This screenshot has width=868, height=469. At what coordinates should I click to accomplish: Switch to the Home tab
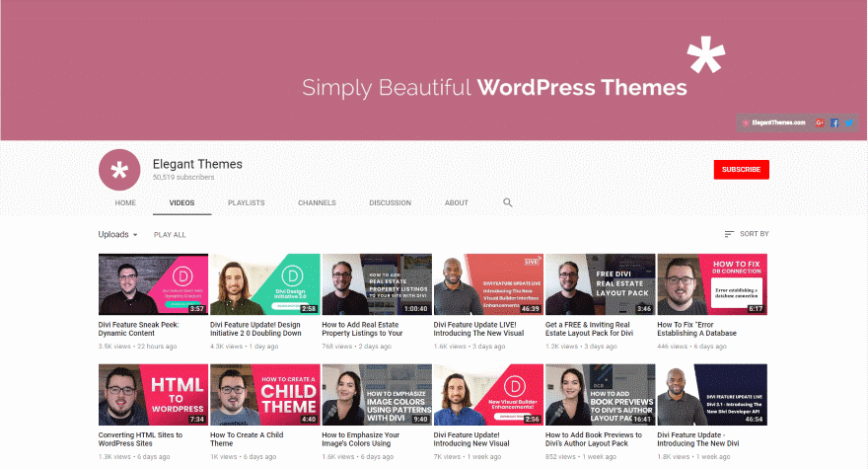pyautogui.click(x=125, y=202)
